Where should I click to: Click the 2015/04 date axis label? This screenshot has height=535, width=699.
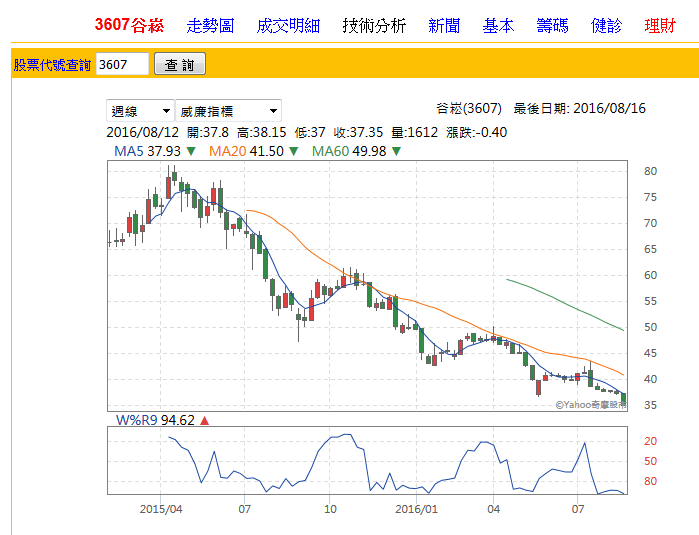[161, 509]
